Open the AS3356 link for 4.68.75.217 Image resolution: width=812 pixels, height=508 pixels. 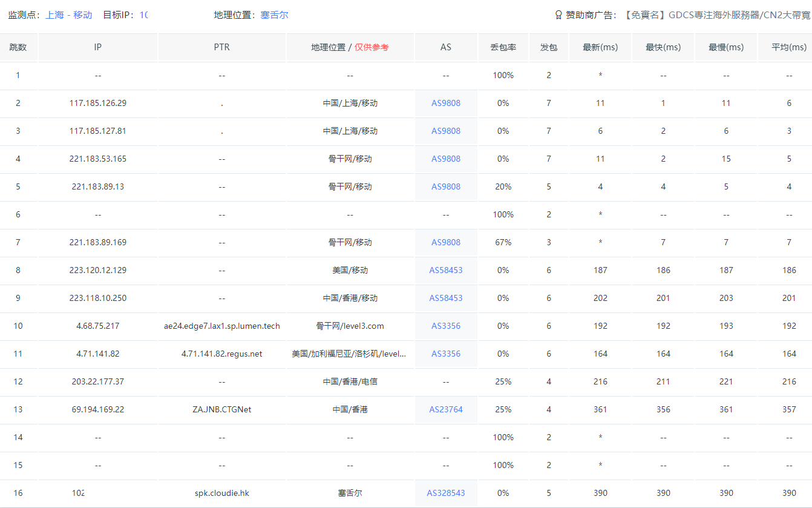tap(446, 326)
